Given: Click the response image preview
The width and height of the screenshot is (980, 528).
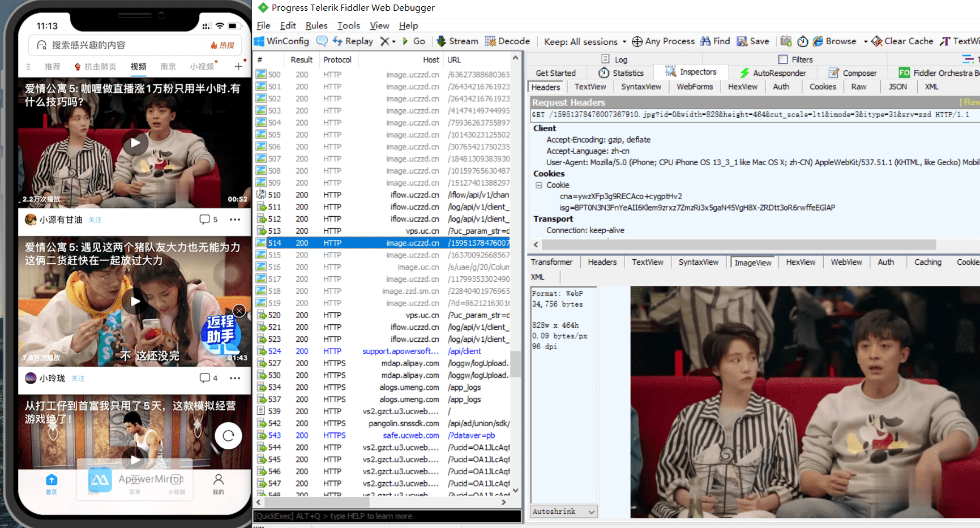Looking at the screenshot, I should tap(804, 402).
